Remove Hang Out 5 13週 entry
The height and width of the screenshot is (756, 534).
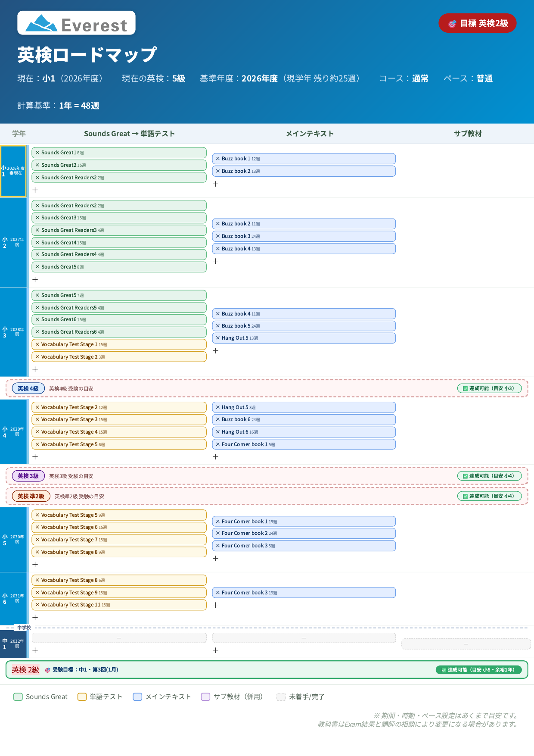[218, 338]
